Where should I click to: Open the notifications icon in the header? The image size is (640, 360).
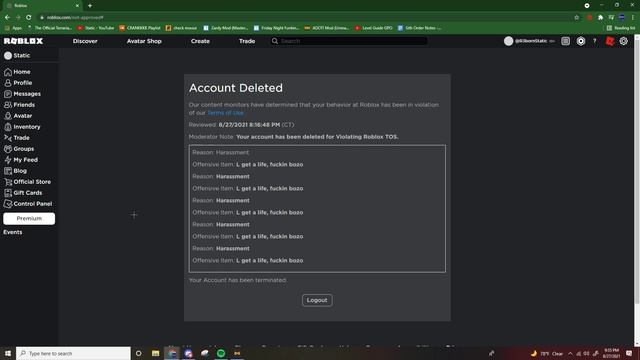click(581, 41)
